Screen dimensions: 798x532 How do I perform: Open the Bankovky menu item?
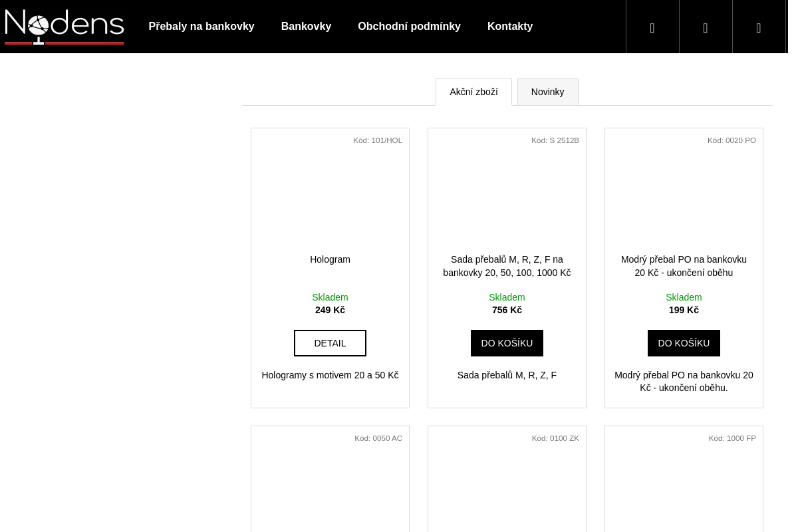tap(306, 27)
